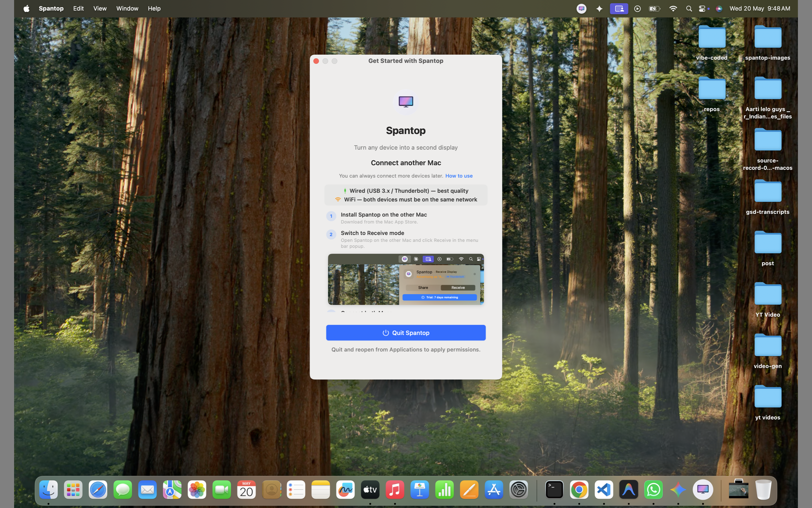Click the Quit Spantop button
The height and width of the screenshot is (508, 812).
pyautogui.click(x=406, y=333)
